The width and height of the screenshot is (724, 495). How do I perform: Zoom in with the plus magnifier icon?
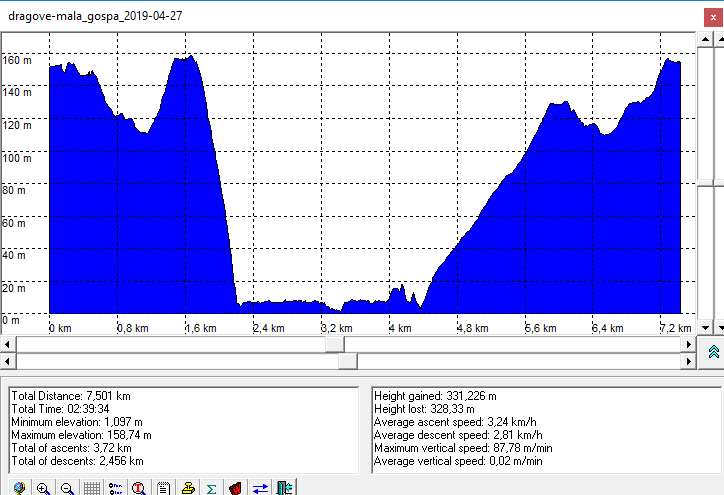point(43,488)
